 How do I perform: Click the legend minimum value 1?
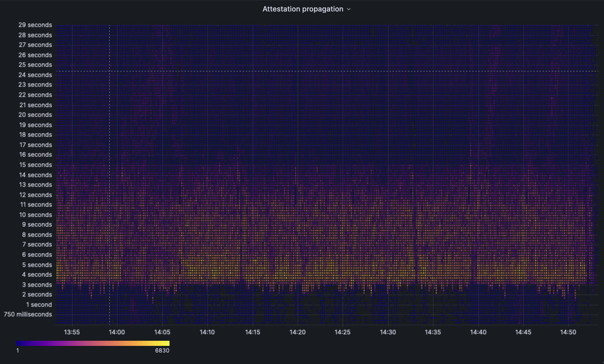(17, 350)
